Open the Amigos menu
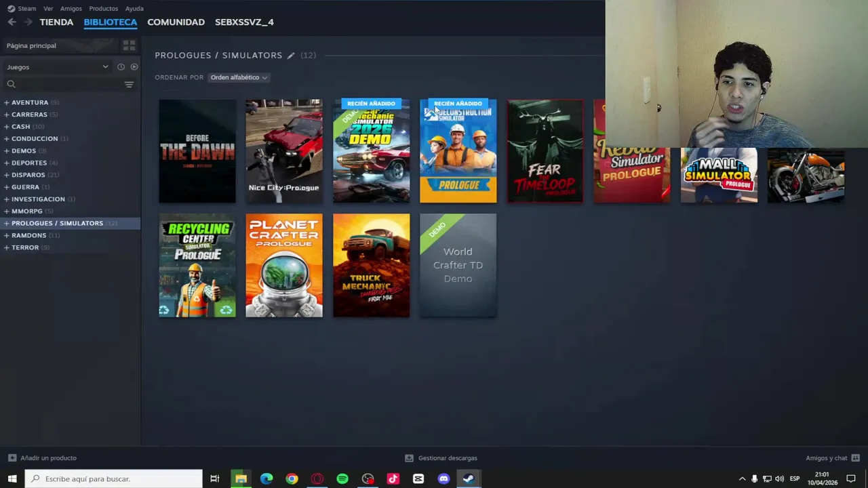Viewport: 868px width, 488px height. (71, 8)
